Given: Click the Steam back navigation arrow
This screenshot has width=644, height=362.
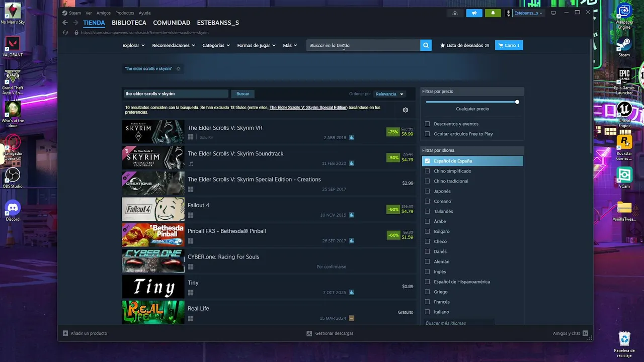Looking at the screenshot, I should [x=65, y=23].
